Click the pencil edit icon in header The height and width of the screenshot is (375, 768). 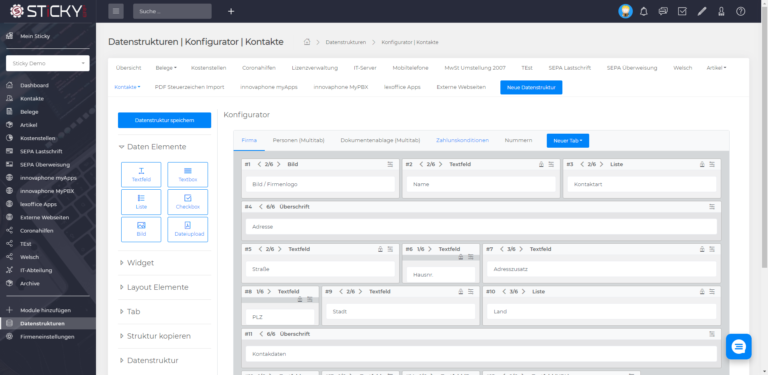(702, 11)
